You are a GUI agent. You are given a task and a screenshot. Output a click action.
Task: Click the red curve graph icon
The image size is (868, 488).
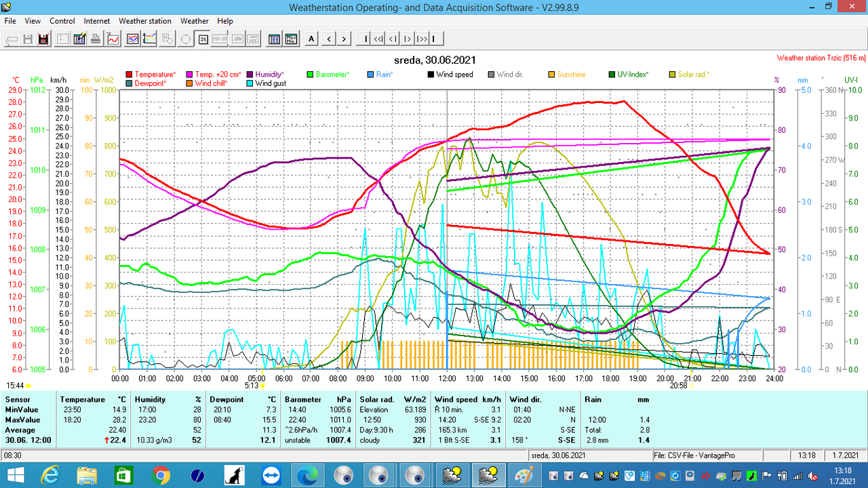tap(113, 39)
